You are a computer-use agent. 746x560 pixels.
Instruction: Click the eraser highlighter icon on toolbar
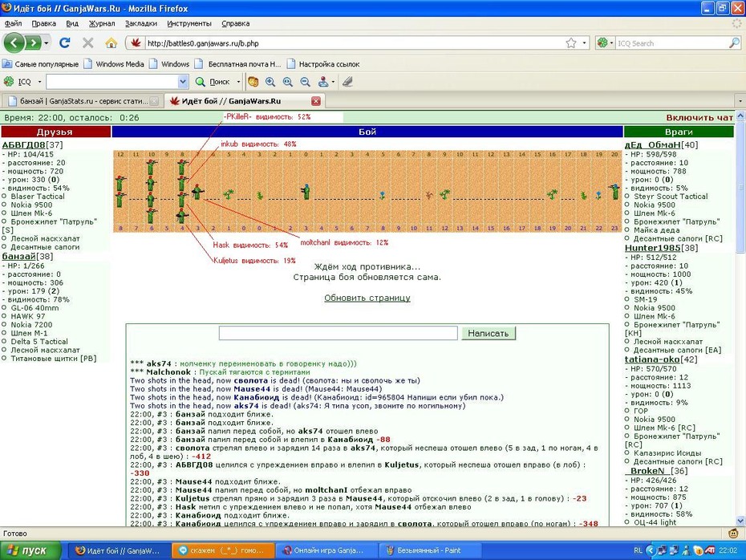coord(348,82)
